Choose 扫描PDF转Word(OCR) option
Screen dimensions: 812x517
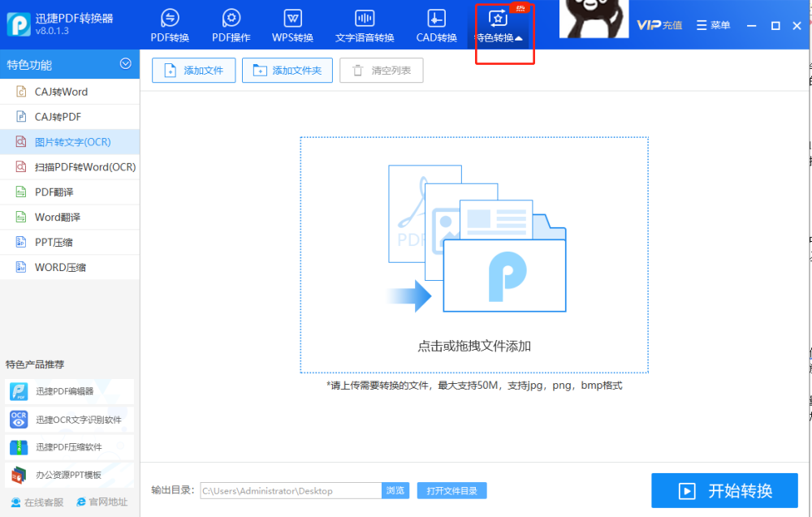coord(70,167)
